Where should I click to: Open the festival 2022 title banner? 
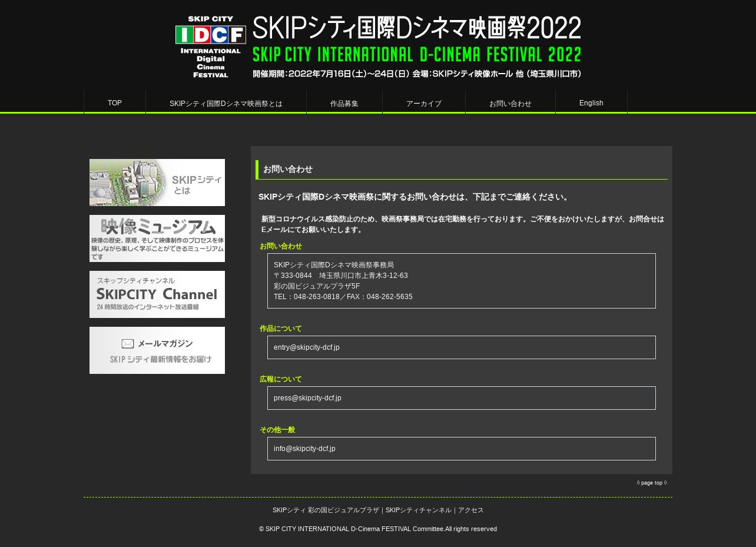tap(417, 47)
